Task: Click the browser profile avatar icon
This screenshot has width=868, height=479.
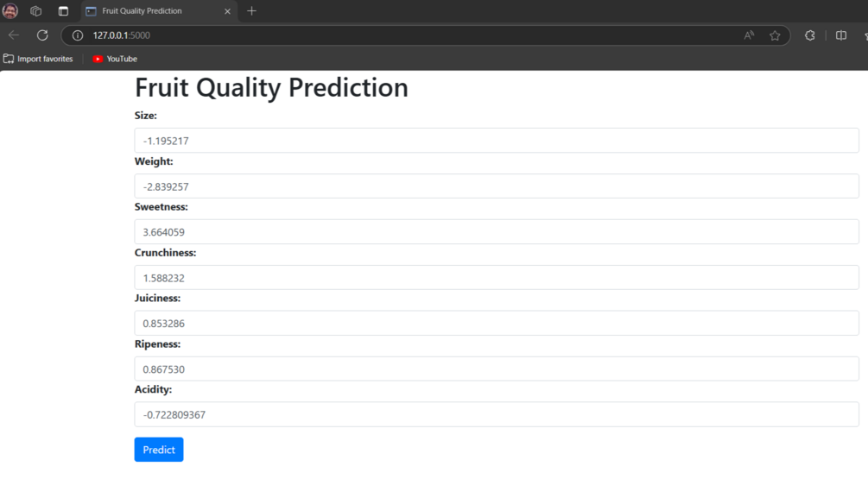Action: coord(10,10)
